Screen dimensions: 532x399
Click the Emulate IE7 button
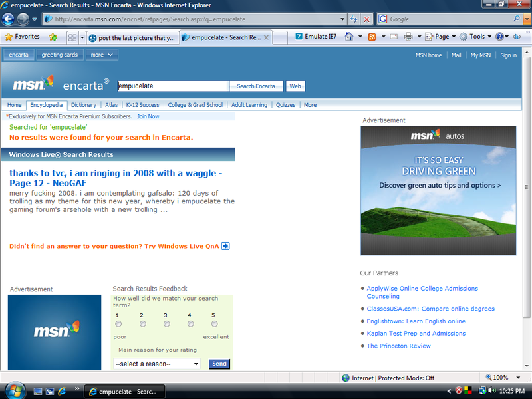point(317,37)
